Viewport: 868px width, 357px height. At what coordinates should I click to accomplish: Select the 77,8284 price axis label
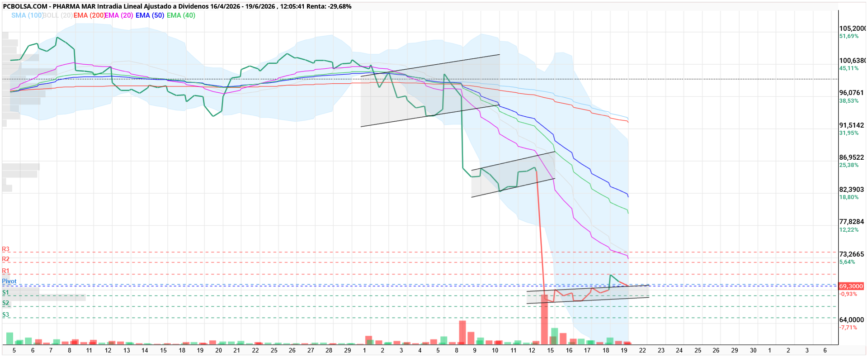(x=851, y=222)
